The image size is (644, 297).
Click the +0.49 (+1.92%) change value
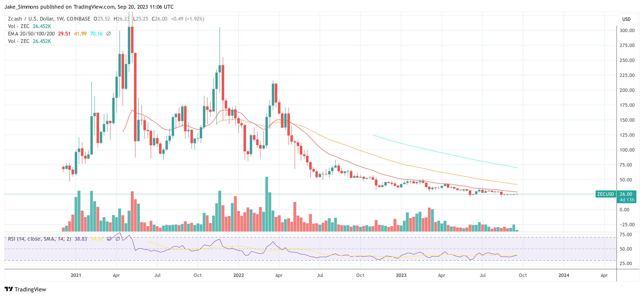coord(187,19)
